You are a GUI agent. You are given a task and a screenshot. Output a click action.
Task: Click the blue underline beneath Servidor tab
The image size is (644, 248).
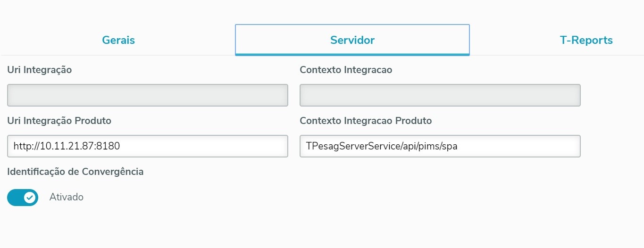(x=352, y=55)
